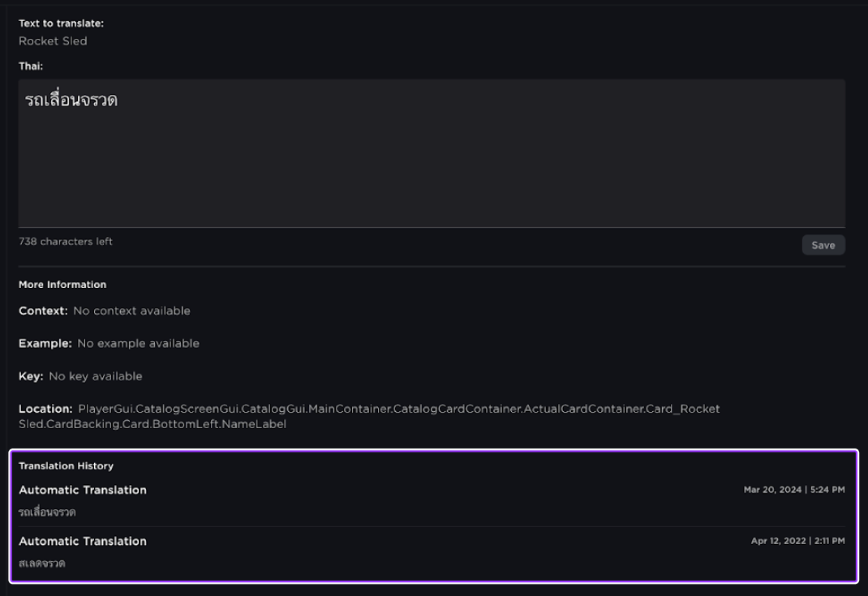868x596 pixels.
Task: Click the "Thai:" field label
Action: pyautogui.click(x=31, y=66)
